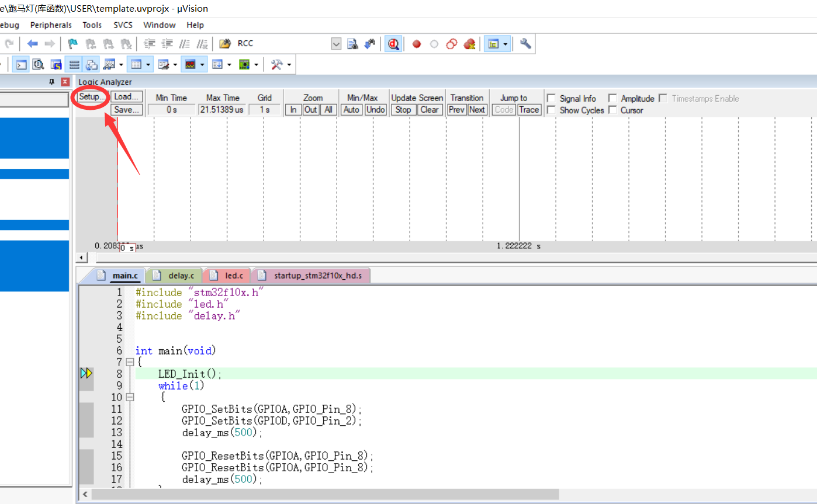Collapse the while block at line 10
Viewport: 817px width, 504px height.
[x=130, y=397]
